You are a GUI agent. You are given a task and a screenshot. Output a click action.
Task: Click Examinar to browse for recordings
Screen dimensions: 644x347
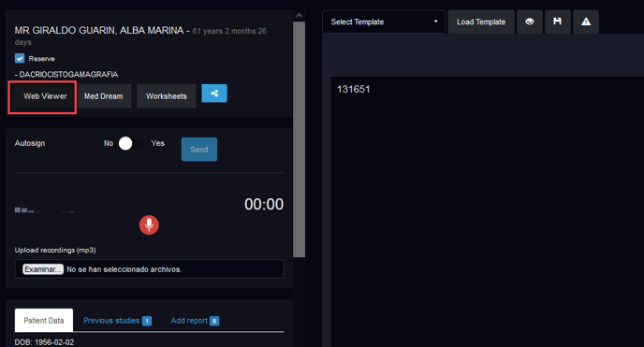coord(43,269)
